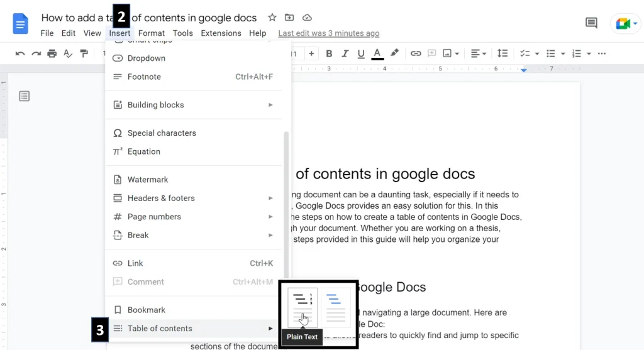
Task: Start a Google Meet call
Action: point(626,23)
